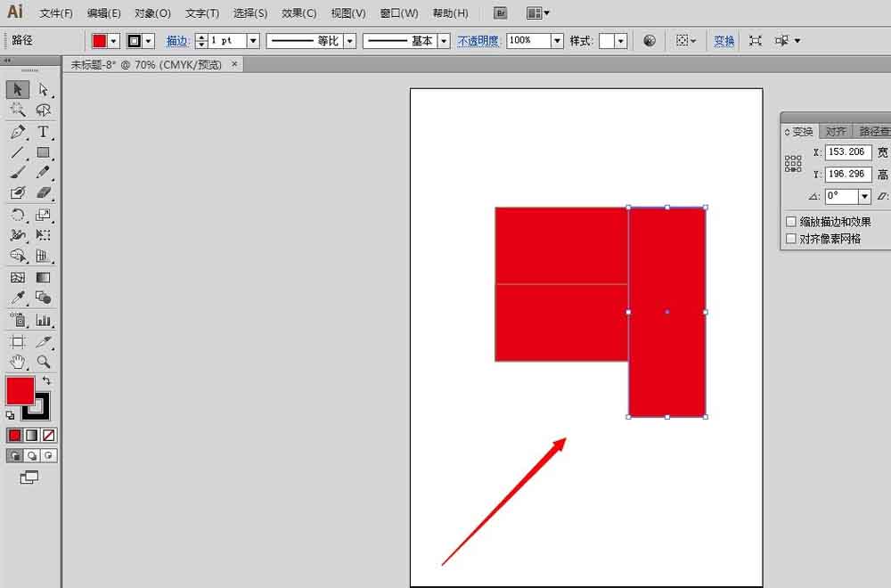Select the Eyedropper tool
This screenshot has width=891, height=588.
tap(18, 298)
